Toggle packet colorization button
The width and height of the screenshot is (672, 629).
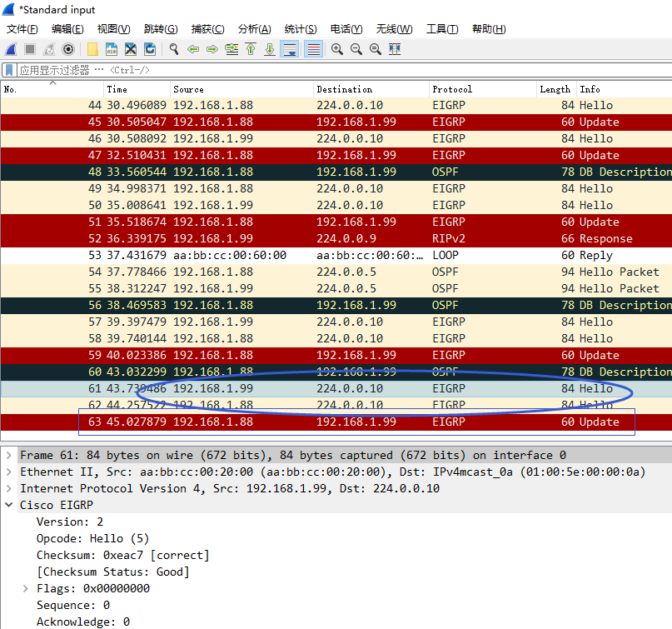point(313,49)
